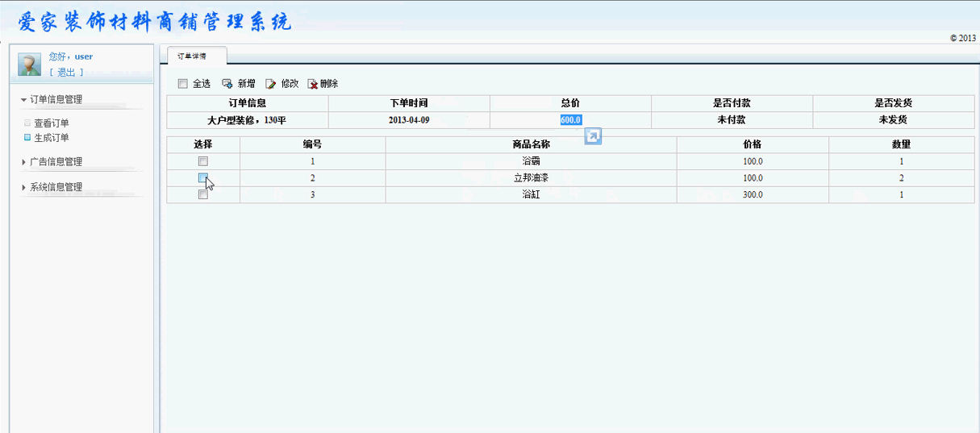Image resolution: width=980 pixels, height=433 pixels.
Task: Click the 选择 column header
Action: pyautogui.click(x=203, y=144)
